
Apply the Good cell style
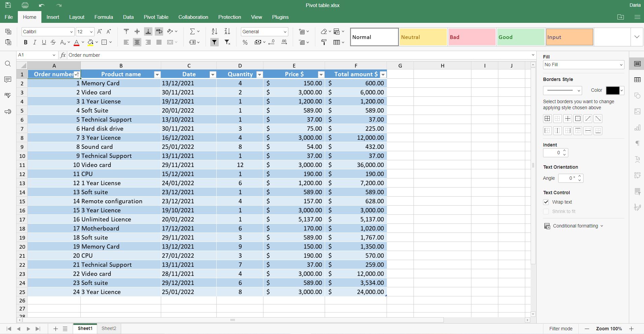tap(520, 37)
